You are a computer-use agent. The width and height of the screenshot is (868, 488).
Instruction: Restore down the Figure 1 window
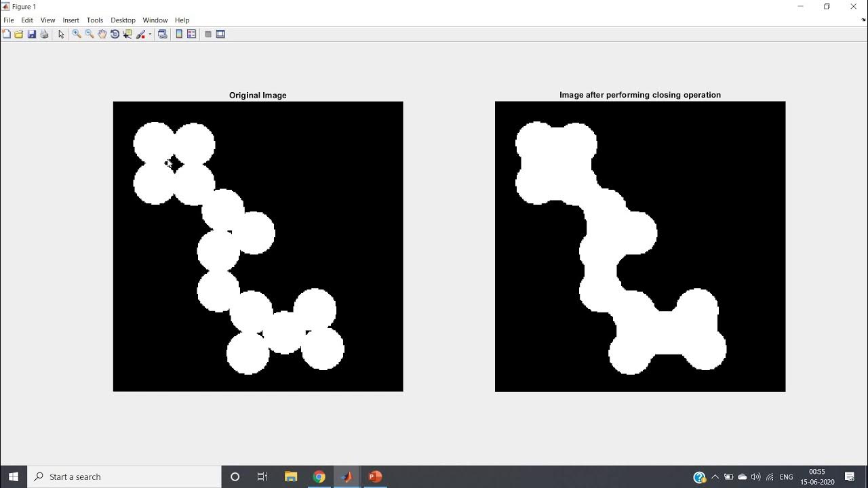point(827,6)
